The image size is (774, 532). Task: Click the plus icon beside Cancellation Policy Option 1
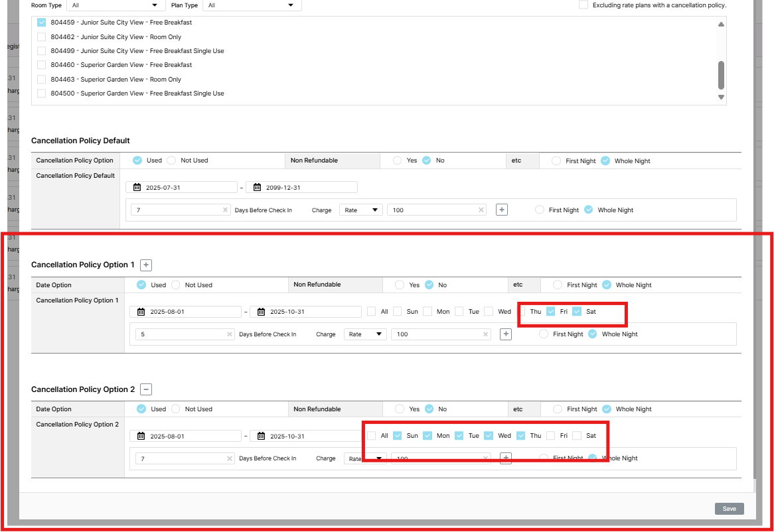click(x=146, y=265)
